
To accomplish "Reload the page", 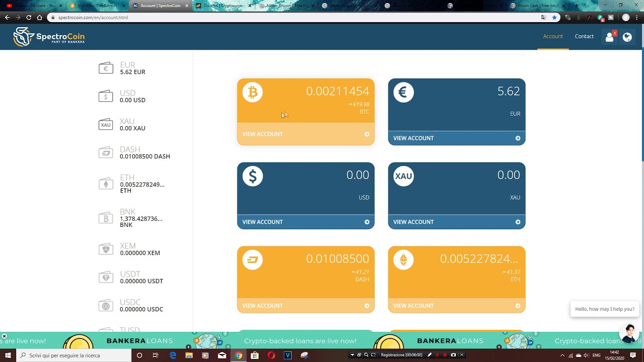I will [x=29, y=17].
